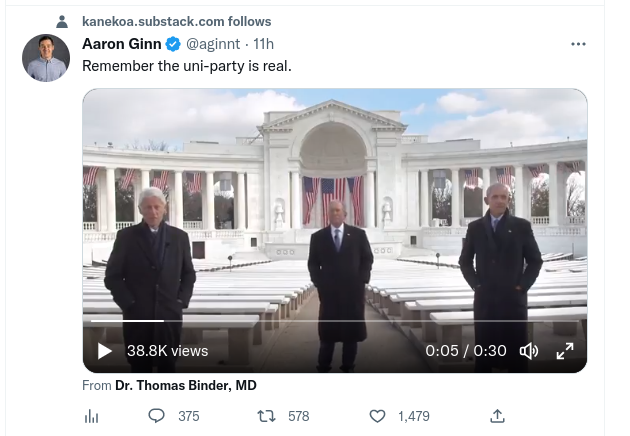
Task: Open the 11h timestamp link
Action: coord(264,45)
